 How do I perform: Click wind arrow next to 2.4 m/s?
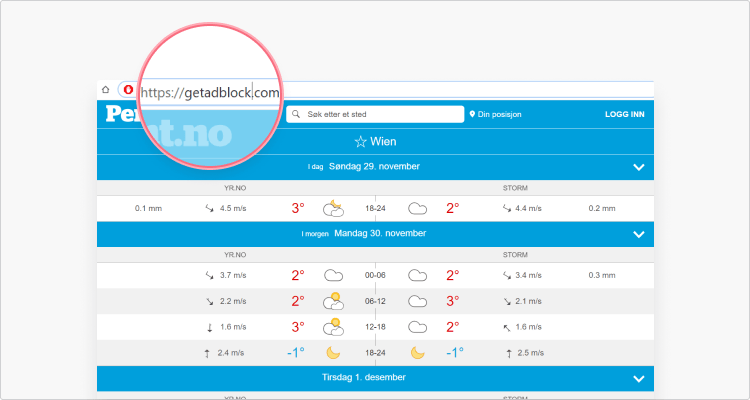tap(207, 354)
